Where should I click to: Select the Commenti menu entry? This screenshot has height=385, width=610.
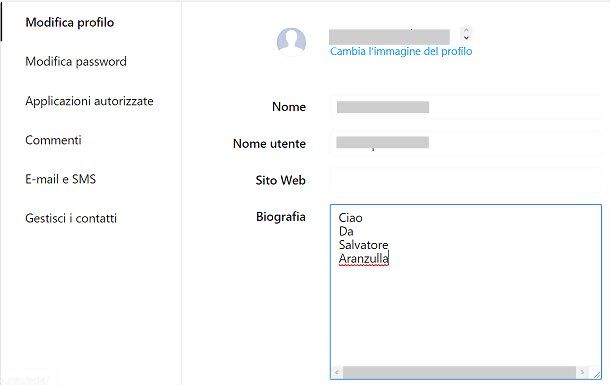53,140
